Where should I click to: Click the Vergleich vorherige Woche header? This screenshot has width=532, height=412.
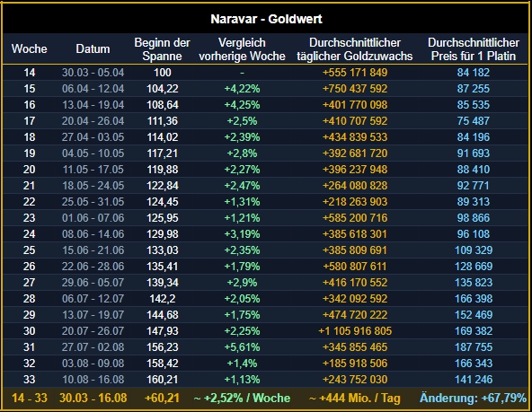(x=242, y=49)
